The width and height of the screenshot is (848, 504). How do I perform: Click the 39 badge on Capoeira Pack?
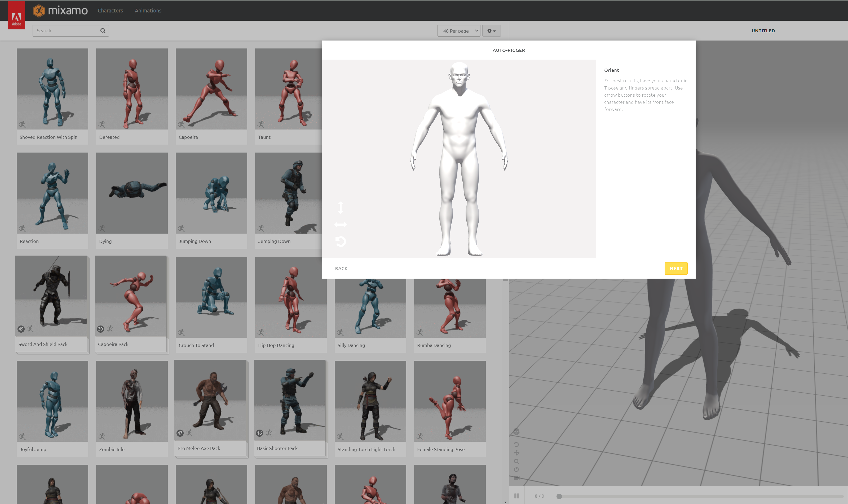[100, 329]
